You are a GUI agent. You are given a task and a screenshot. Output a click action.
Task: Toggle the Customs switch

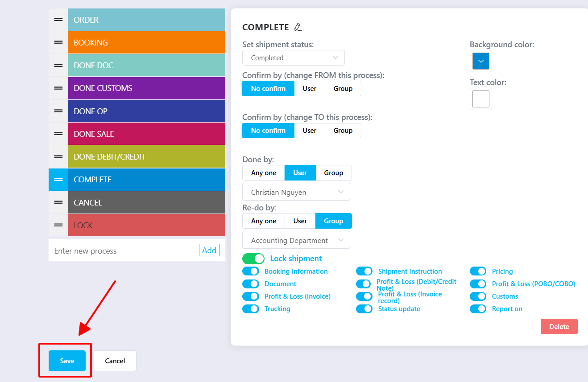[478, 296]
